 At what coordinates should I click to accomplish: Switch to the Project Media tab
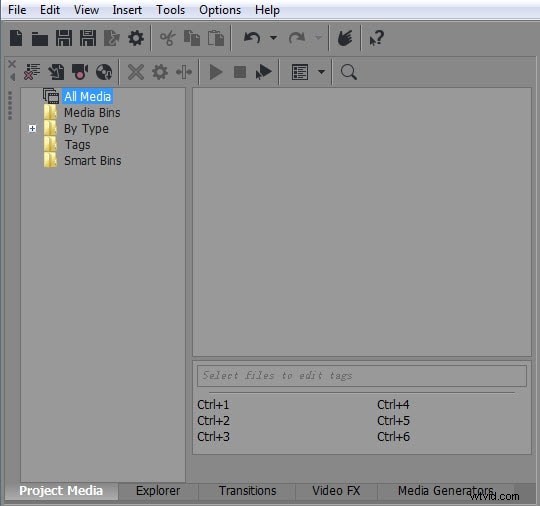pyautogui.click(x=61, y=491)
